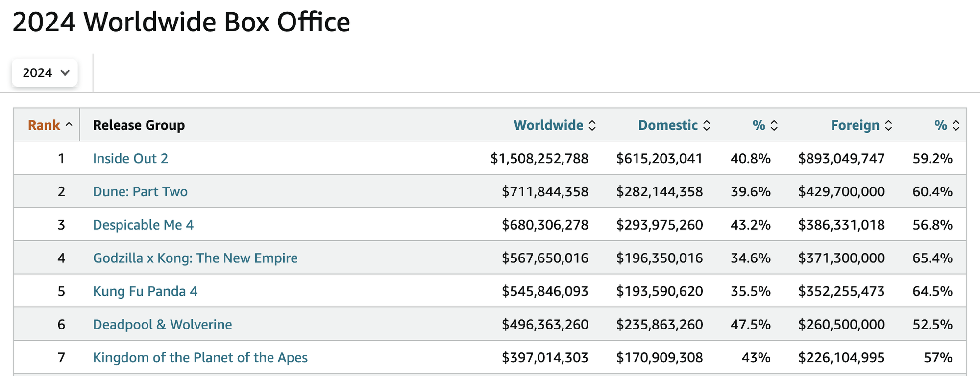Image resolution: width=980 pixels, height=376 pixels.
Task: Click the 56.8% foreign share cell
Action: (932, 225)
